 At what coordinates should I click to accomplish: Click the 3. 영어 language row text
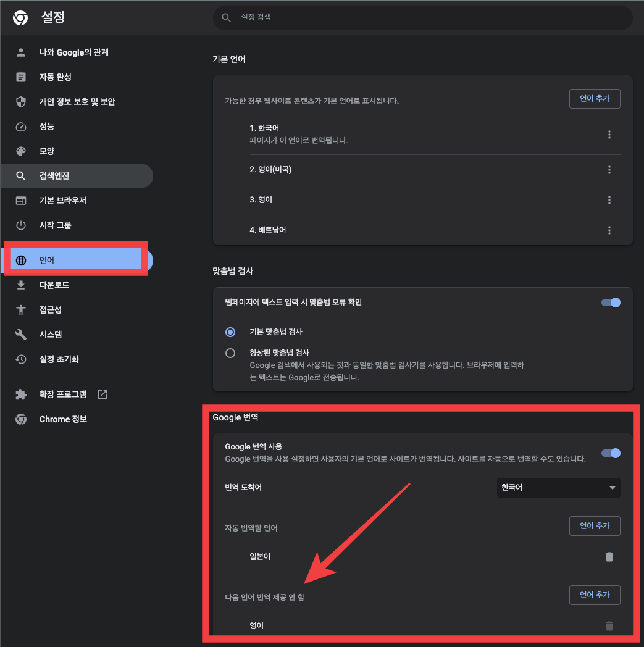pyautogui.click(x=261, y=200)
